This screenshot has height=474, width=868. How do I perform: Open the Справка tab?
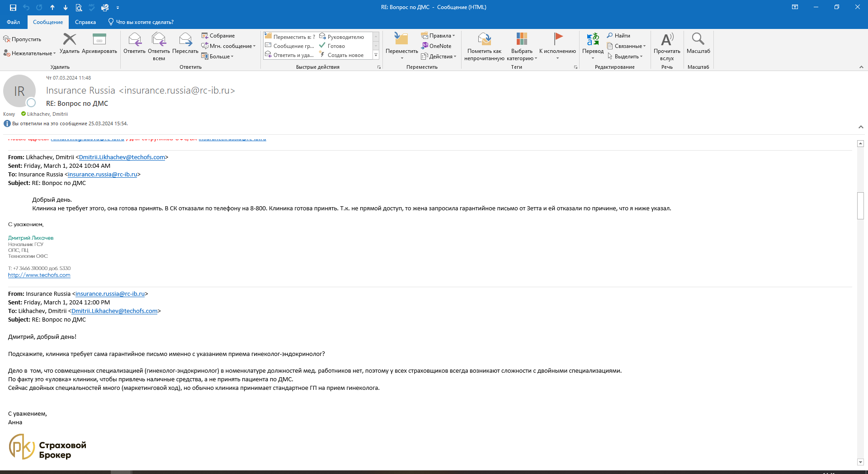tap(85, 22)
